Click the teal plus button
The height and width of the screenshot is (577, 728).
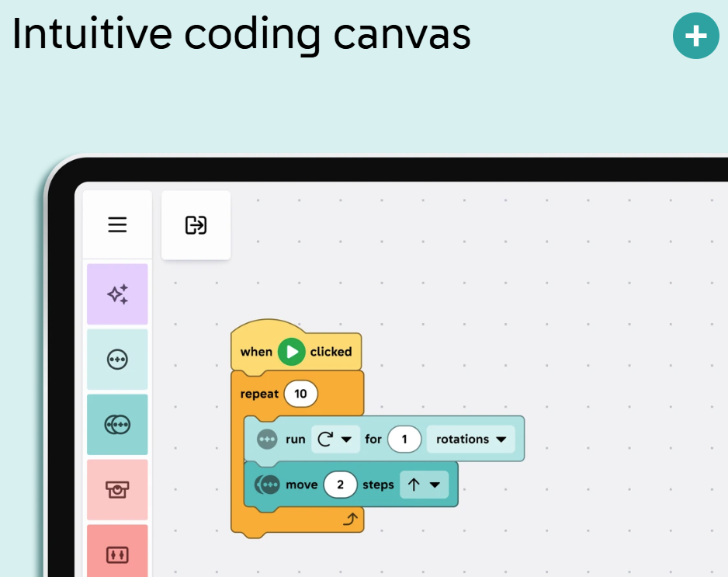tap(695, 36)
